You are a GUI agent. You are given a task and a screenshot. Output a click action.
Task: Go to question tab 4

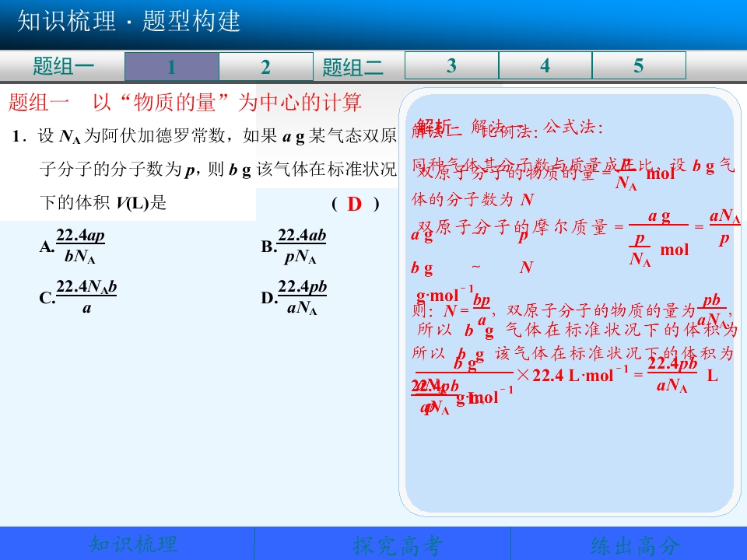click(545, 65)
